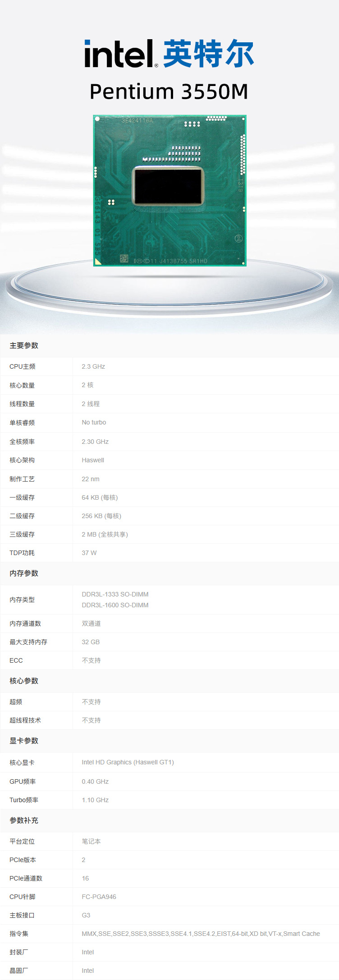Click the 内存参数 section header
The height and width of the screenshot is (980, 339).
point(24,573)
